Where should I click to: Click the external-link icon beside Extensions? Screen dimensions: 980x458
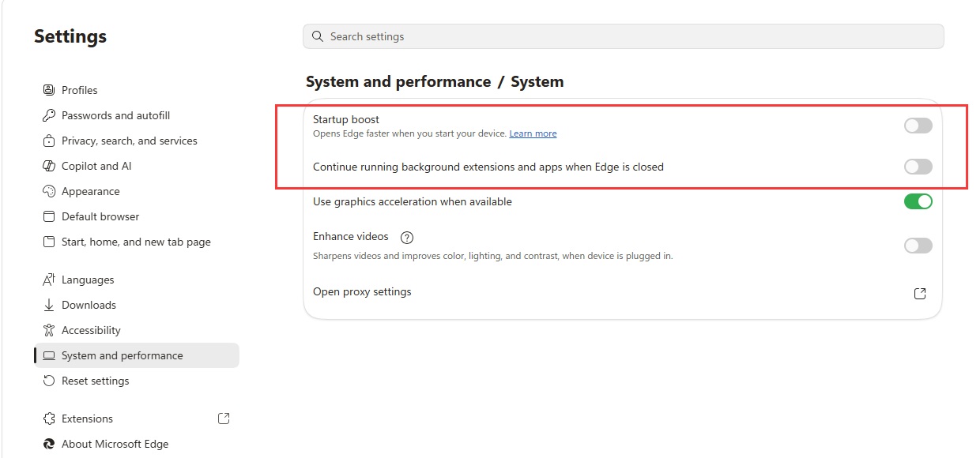(224, 419)
